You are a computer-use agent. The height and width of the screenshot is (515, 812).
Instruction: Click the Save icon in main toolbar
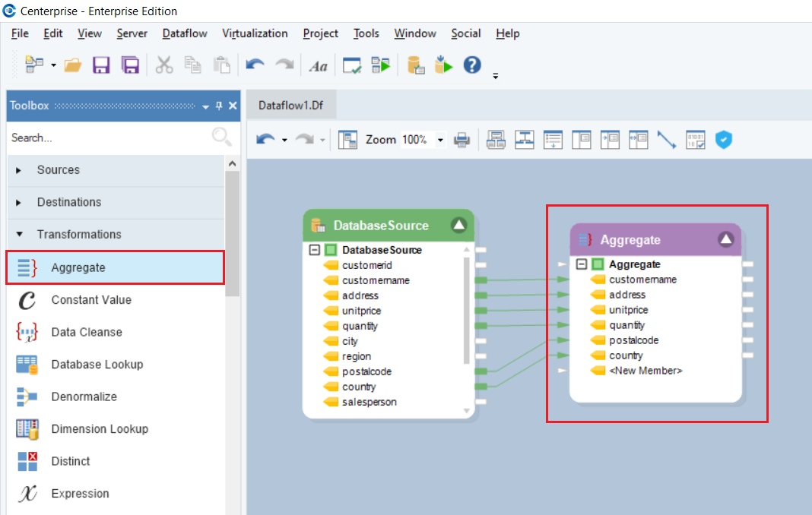coord(101,65)
